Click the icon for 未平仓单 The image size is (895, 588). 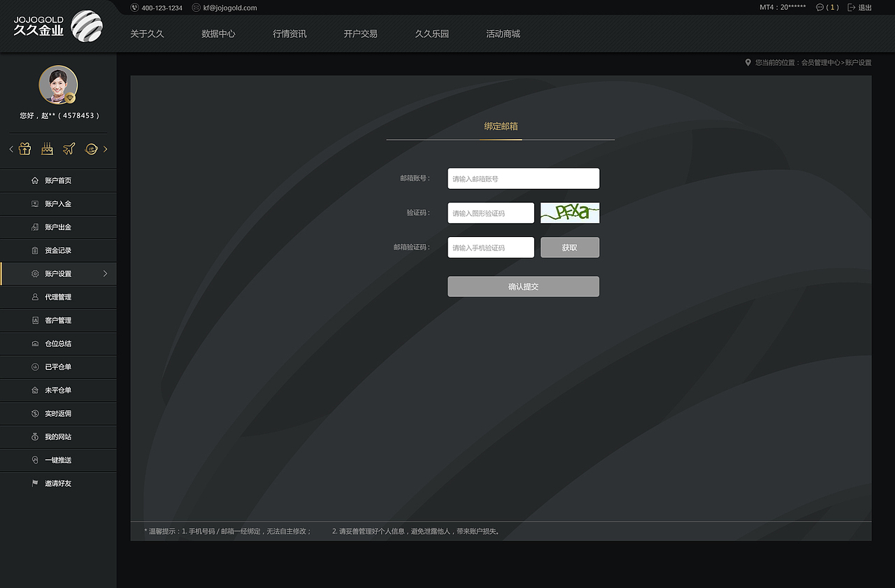(x=35, y=390)
